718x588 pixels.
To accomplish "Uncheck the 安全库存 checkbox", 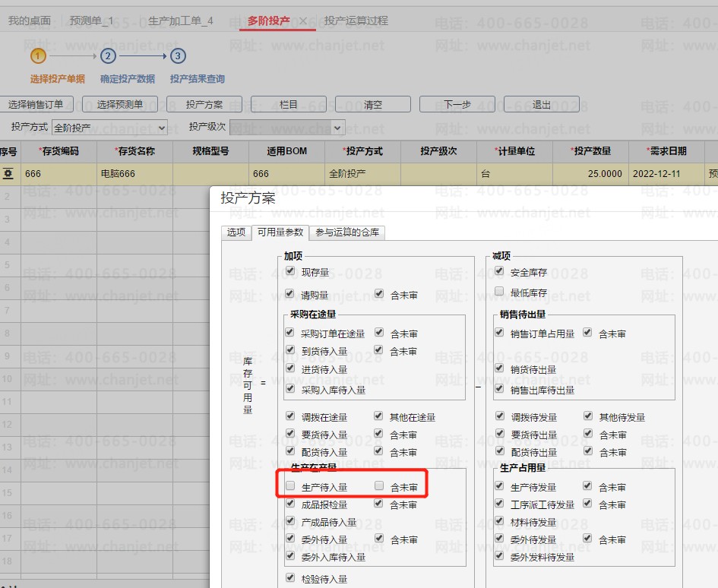I will tap(499, 272).
